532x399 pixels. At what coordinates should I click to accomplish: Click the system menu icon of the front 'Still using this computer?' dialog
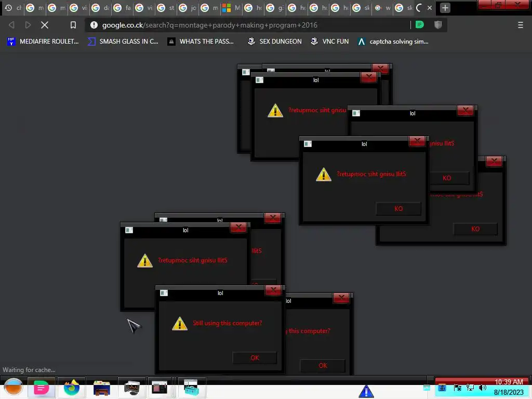pos(164,293)
